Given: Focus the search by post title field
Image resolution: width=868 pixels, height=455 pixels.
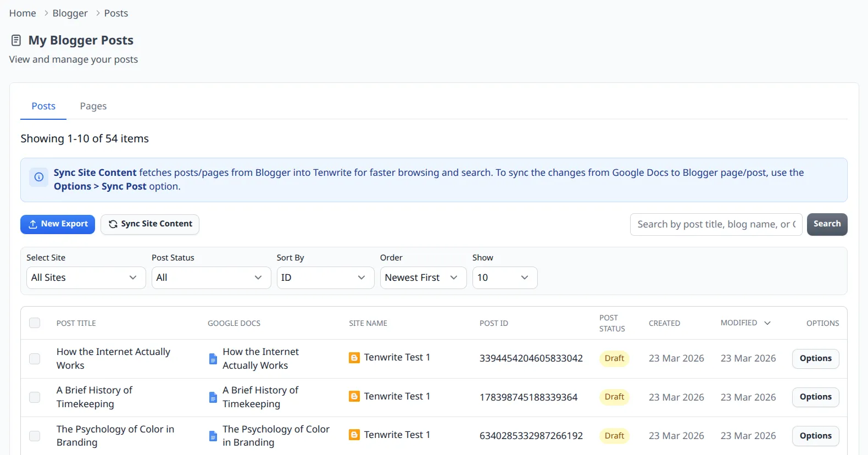Looking at the screenshot, I should (x=716, y=224).
